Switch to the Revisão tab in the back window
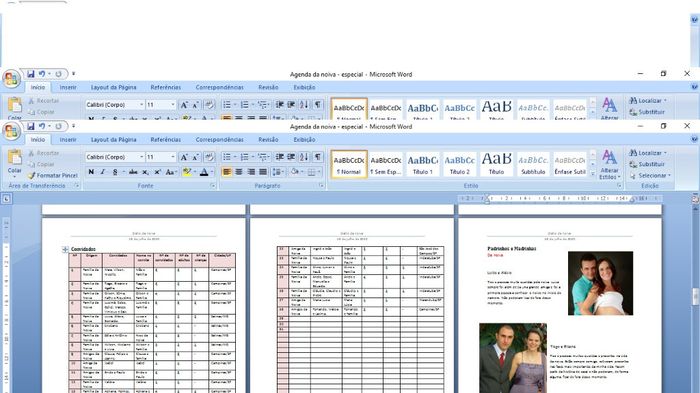This screenshot has width=700, height=393. (x=268, y=87)
